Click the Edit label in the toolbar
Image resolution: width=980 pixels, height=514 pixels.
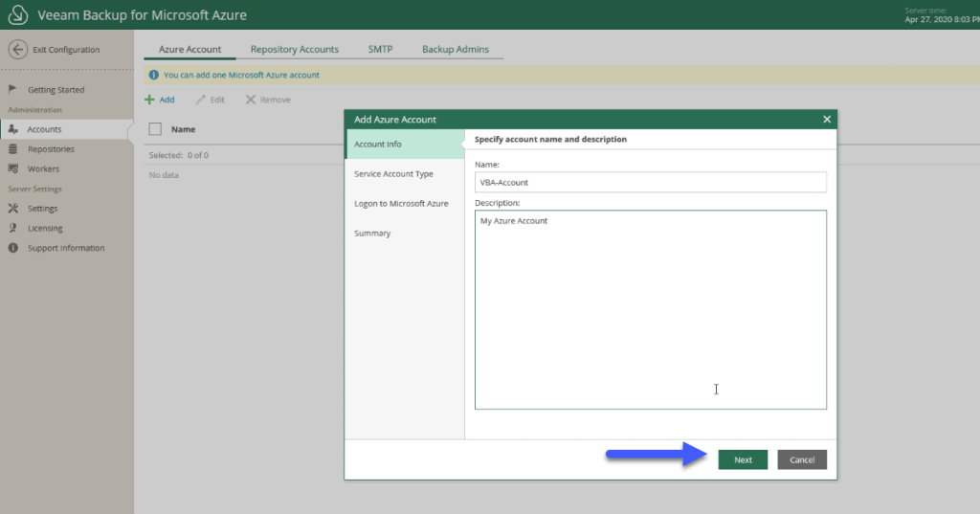tap(217, 100)
